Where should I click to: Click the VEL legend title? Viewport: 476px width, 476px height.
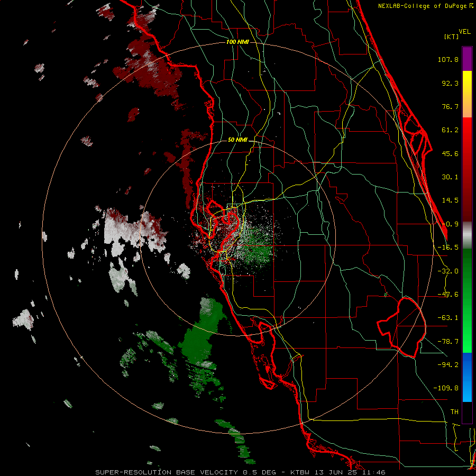pos(464,32)
